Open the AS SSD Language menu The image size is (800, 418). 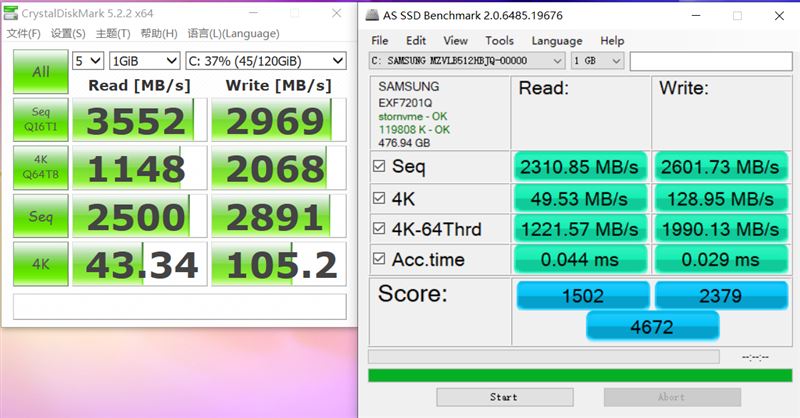pos(557,40)
